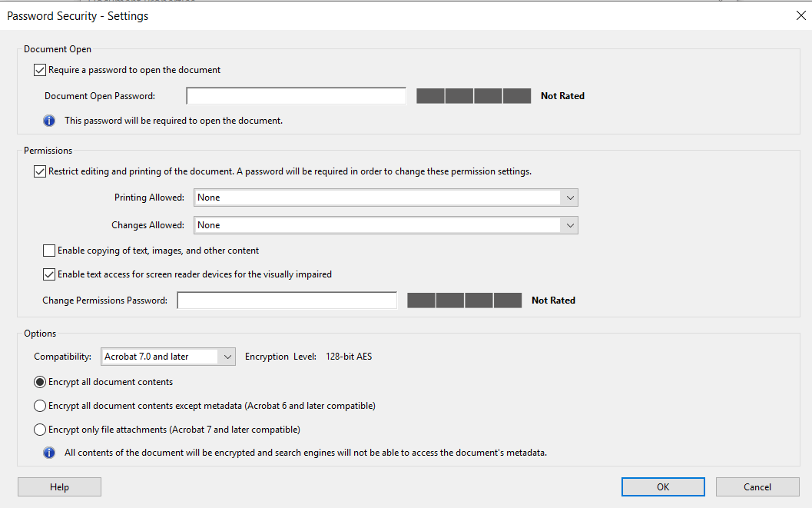Viewport: 812px width, 508px height.
Task: Open the Compatibility dropdown
Action: (x=167, y=357)
